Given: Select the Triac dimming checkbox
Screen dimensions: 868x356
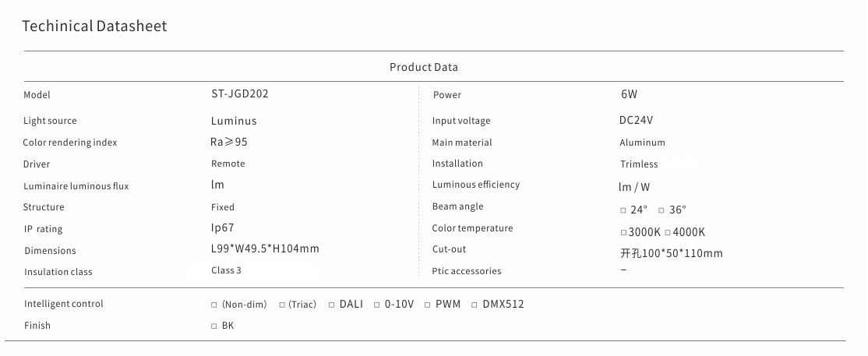Looking at the screenshot, I should tap(282, 305).
